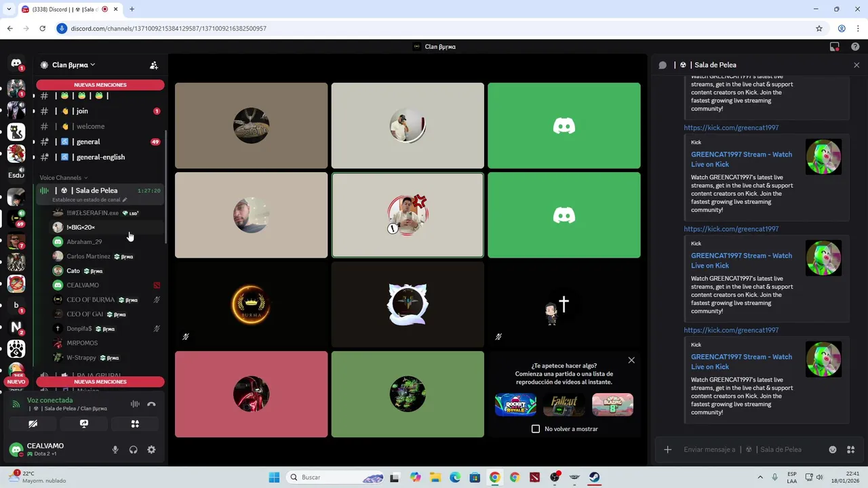Image resolution: width=868 pixels, height=488 pixels.
Task: Focus golden BURMA crown avatar tile
Action: 251,304
